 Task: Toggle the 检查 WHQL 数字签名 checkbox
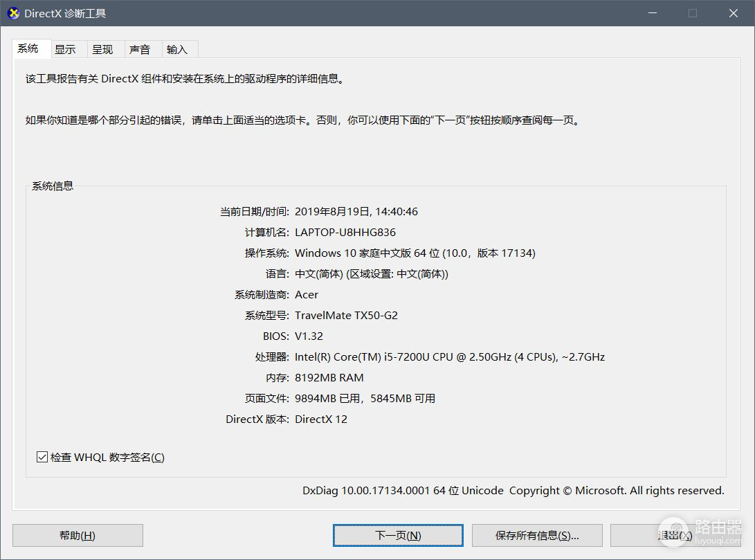click(42, 458)
